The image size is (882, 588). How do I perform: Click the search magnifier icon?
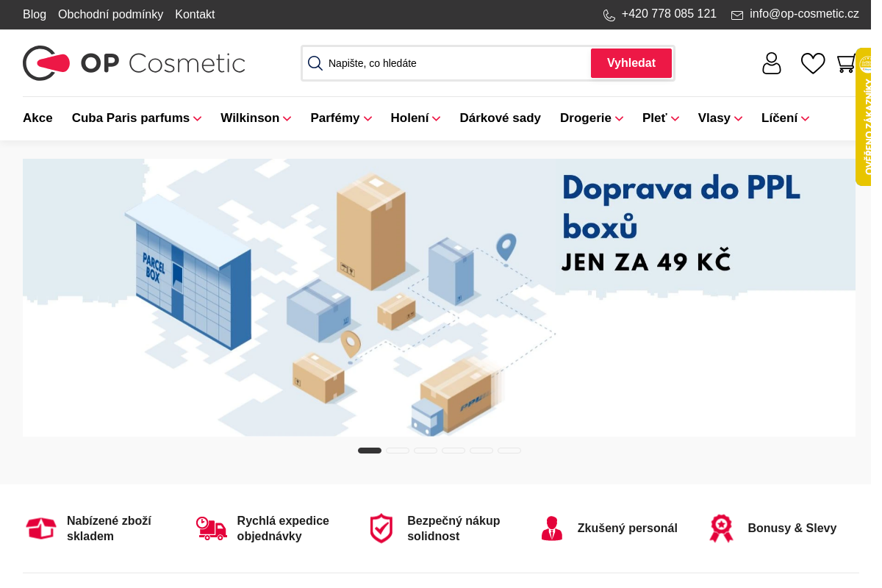(x=315, y=63)
